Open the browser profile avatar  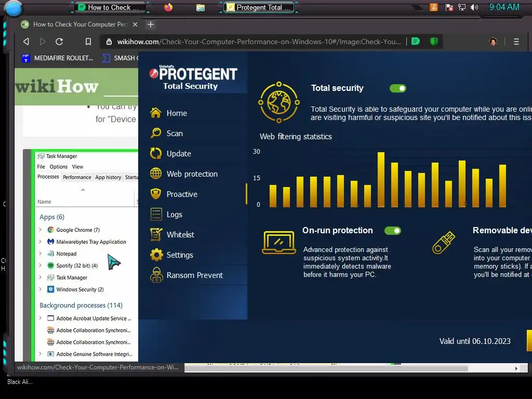pos(493,42)
